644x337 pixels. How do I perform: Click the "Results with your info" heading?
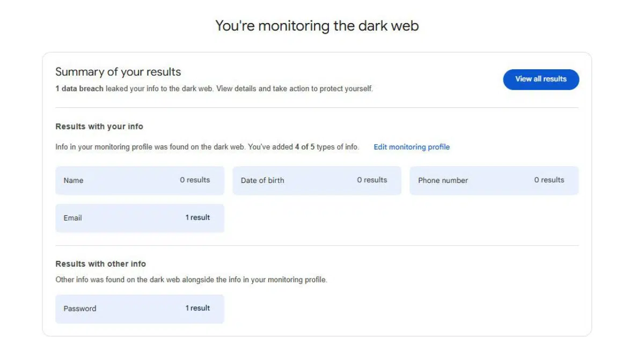point(99,127)
